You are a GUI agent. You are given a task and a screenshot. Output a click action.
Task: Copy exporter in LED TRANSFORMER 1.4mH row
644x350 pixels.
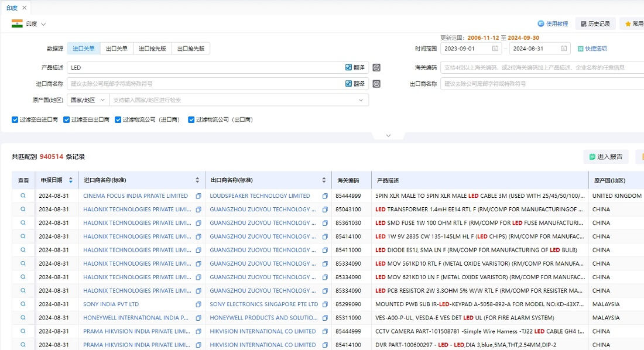point(325,210)
